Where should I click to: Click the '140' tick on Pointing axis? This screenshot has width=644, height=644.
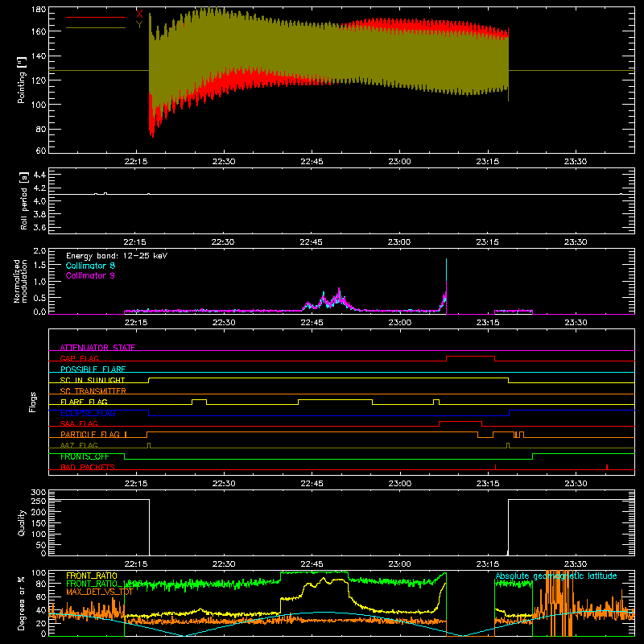pyautogui.click(x=39, y=56)
